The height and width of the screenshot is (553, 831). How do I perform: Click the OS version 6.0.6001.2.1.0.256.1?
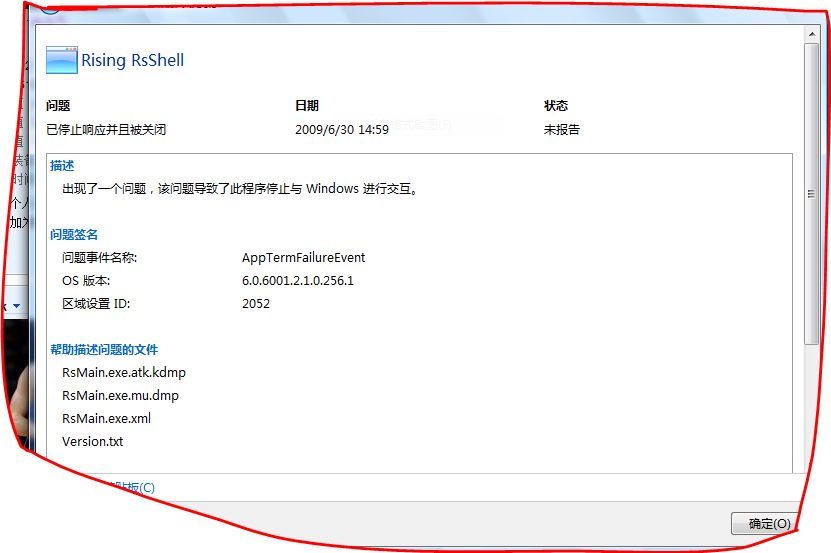[298, 280]
